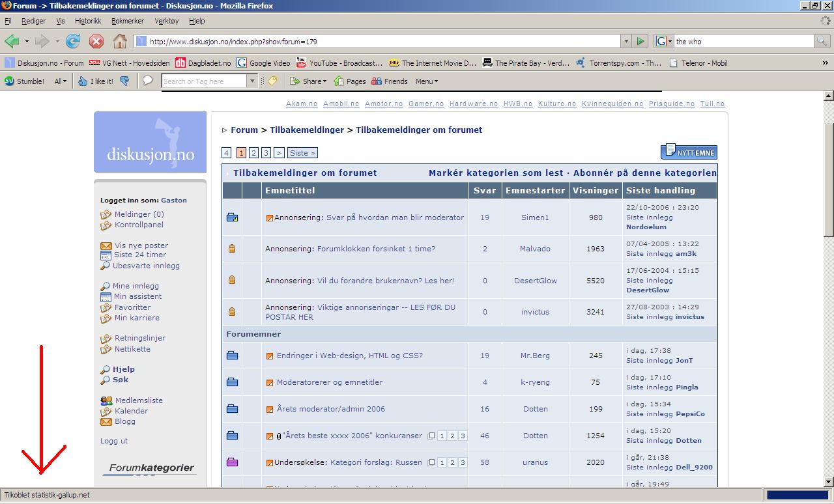This screenshot has width=834, height=504.
Task: Click 'Meldinger (0)' in the sidebar
Action: (139, 214)
